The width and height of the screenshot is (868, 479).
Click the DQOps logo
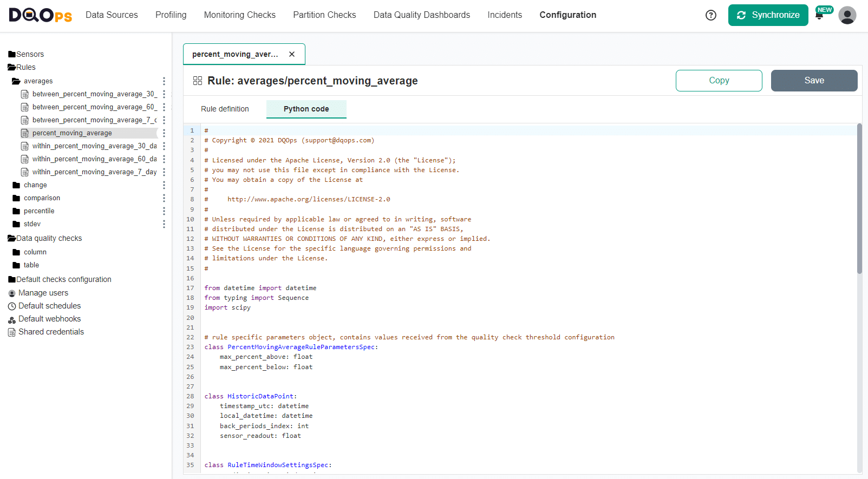[x=41, y=15]
